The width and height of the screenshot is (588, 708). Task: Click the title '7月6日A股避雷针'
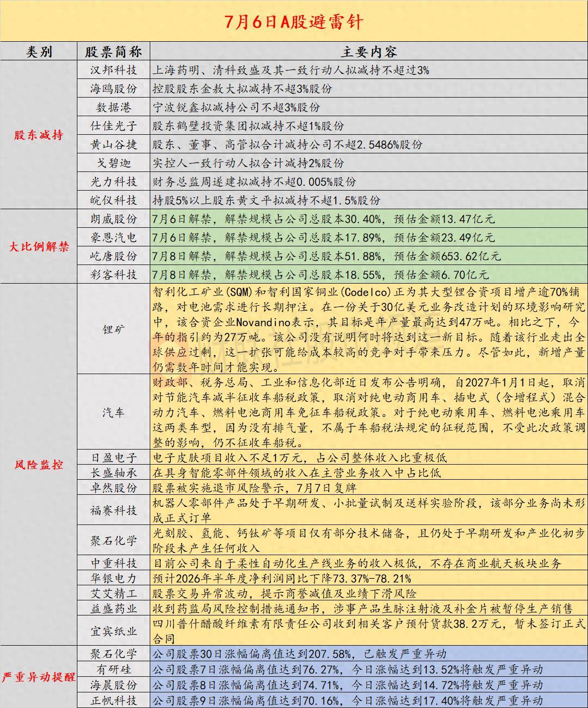(293, 22)
